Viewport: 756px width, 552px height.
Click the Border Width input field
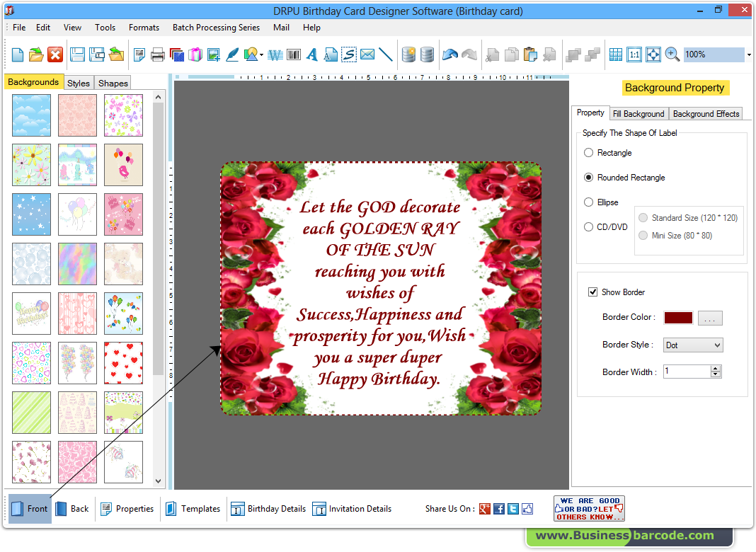click(x=687, y=372)
